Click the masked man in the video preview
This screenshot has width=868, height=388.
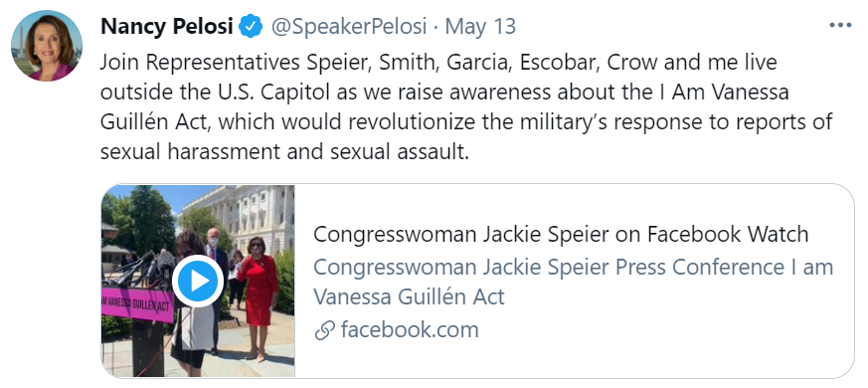point(215,290)
